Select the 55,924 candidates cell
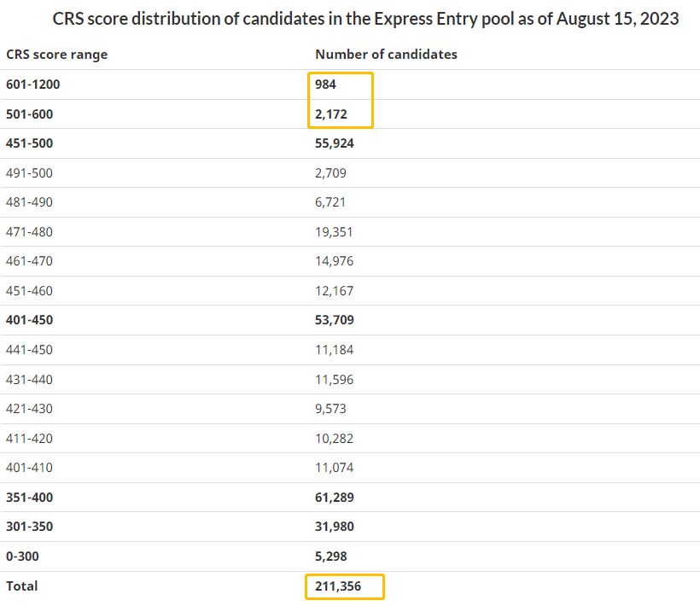Screen dimensions: 700x606 pos(335,143)
